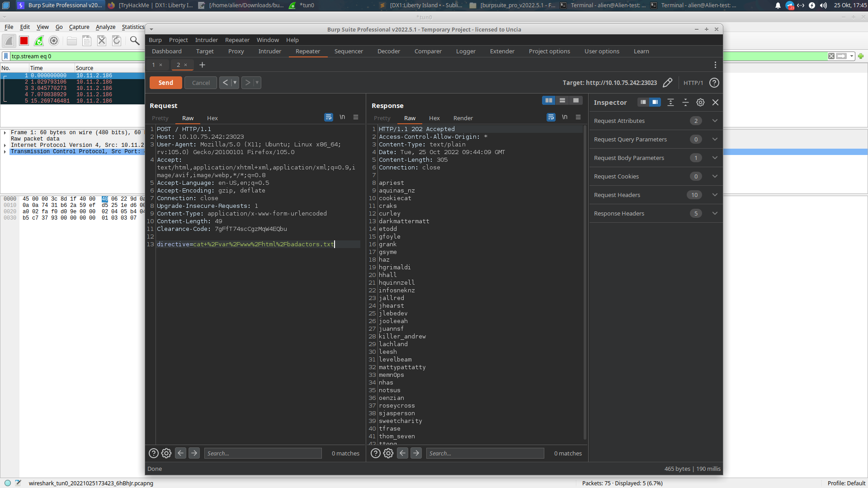Cancel the current Repeater request
Screen dimensions: 868x488
(200, 83)
